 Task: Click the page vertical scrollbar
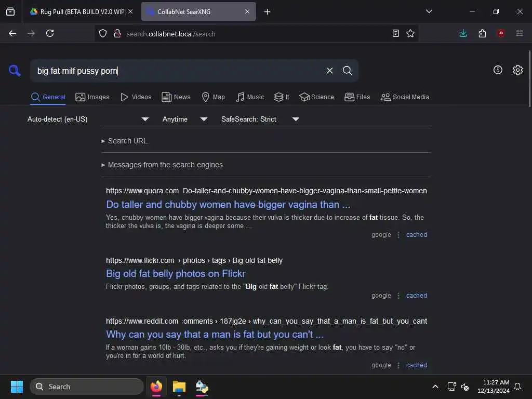click(529, 79)
